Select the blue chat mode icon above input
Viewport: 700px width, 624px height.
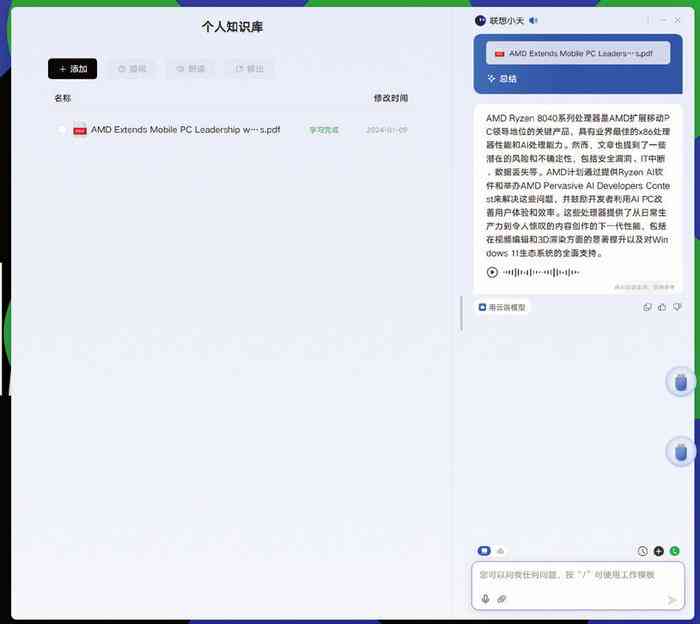tap(484, 551)
